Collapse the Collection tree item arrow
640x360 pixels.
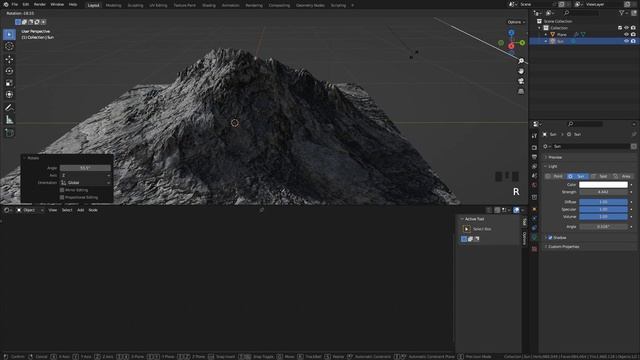(539, 28)
